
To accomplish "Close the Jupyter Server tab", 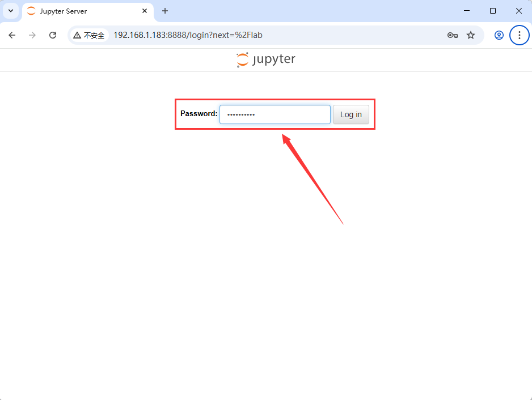I will coord(145,11).
